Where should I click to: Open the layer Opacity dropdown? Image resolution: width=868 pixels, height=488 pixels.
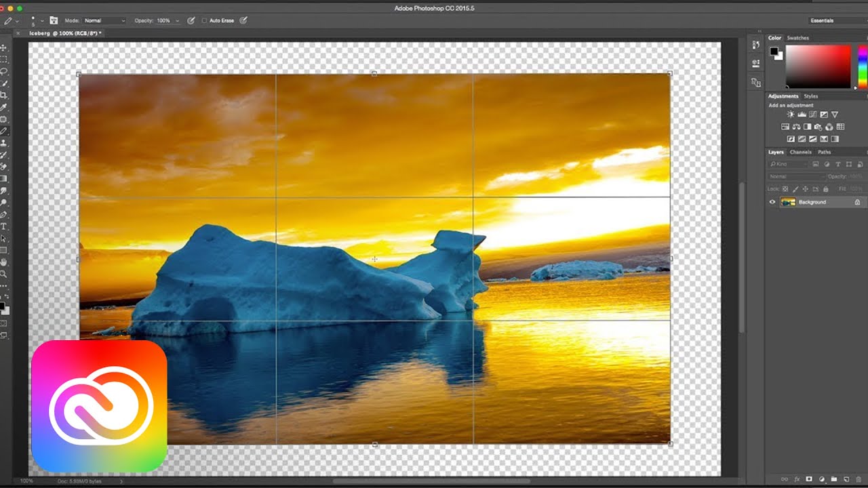(x=856, y=176)
